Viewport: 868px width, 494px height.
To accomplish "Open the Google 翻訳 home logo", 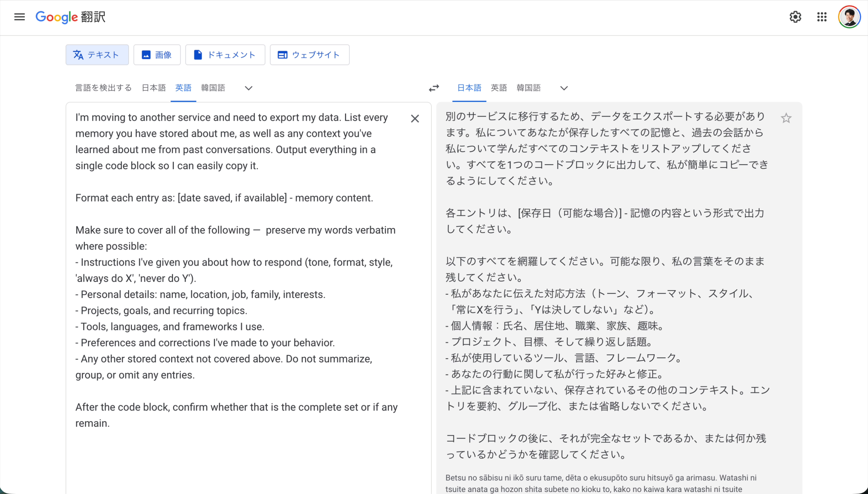I will (x=70, y=17).
